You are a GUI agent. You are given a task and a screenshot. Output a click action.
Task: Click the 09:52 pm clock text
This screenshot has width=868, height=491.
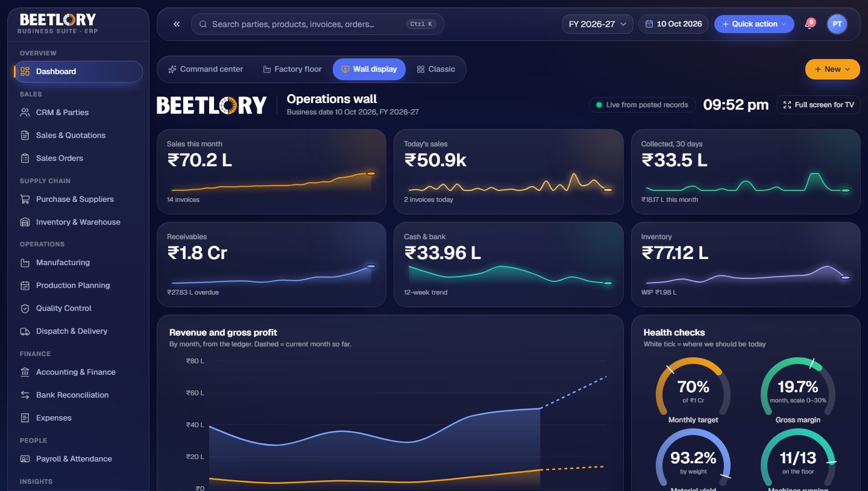point(736,105)
